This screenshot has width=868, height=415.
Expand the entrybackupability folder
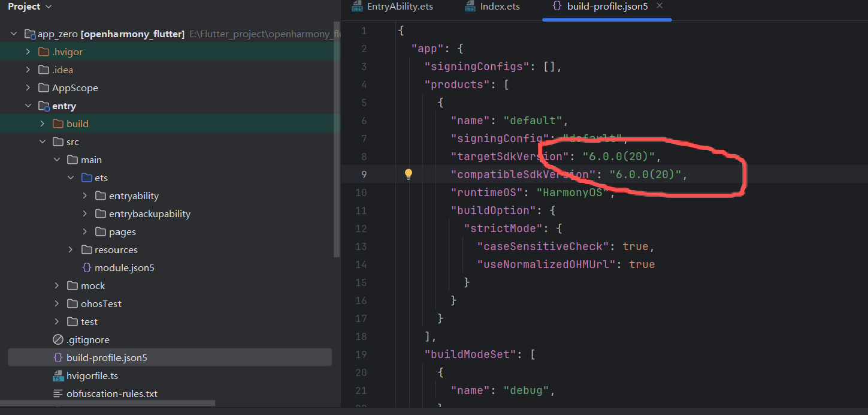tap(85, 214)
